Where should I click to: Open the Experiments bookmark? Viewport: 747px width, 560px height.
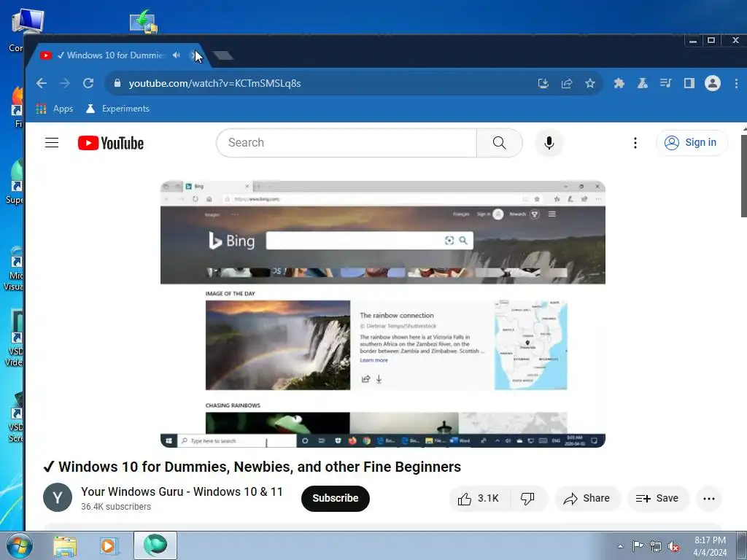point(117,109)
